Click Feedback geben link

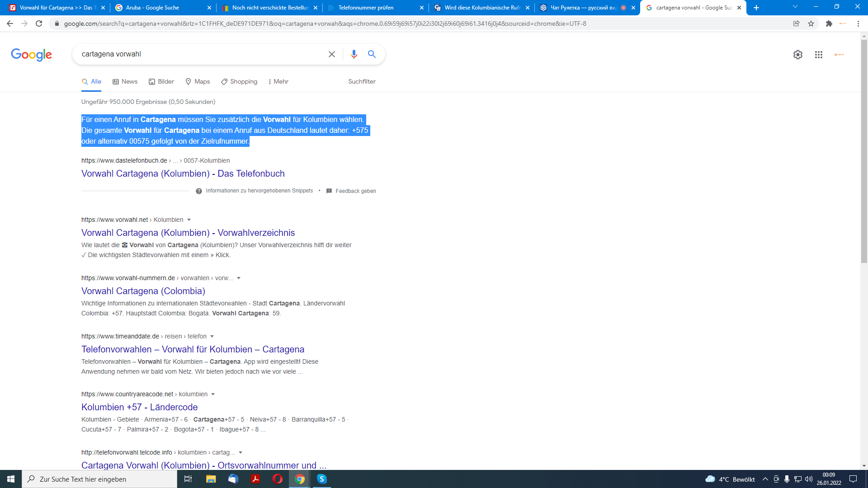[355, 191]
